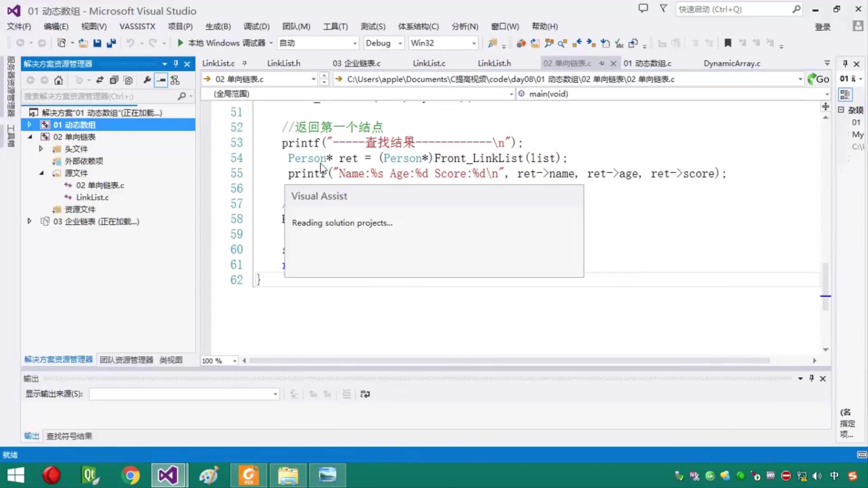Open Find in Files from the toolbar
Viewport: 868px width, 488px height.
tap(493, 43)
